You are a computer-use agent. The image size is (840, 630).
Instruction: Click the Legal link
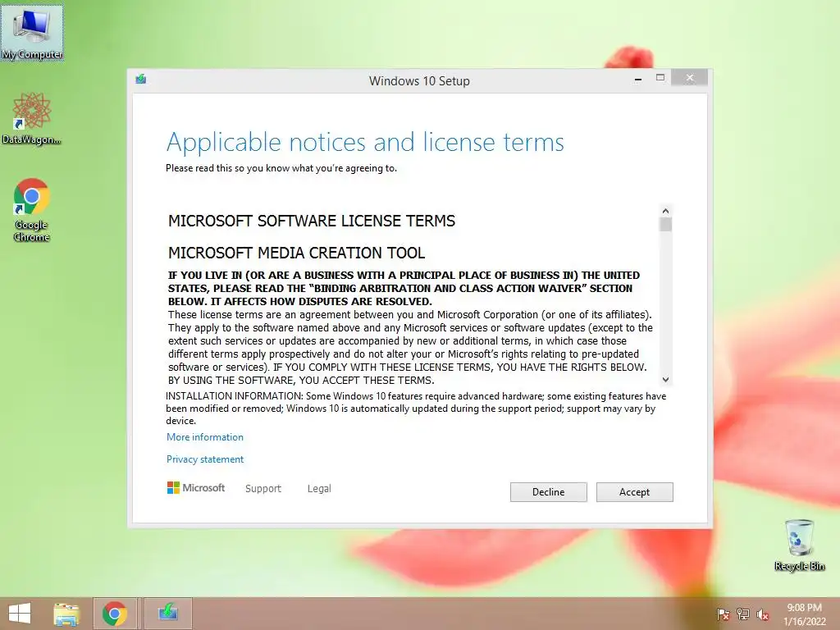(x=319, y=489)
